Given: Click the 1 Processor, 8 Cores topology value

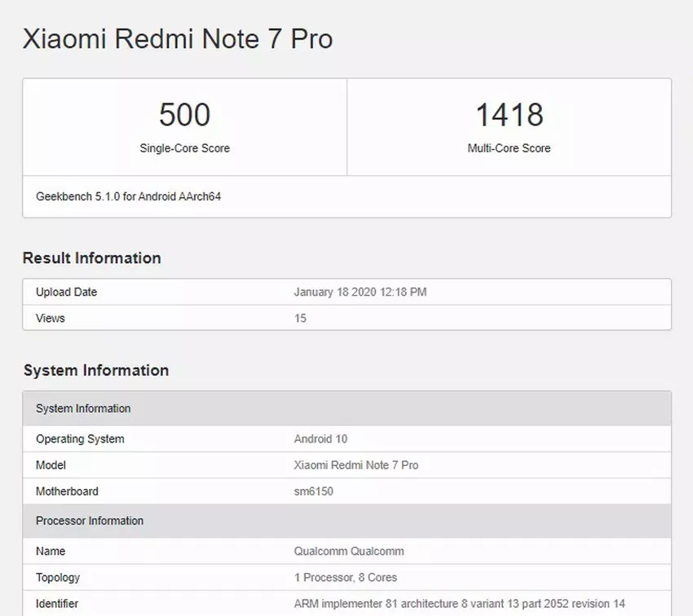Looking at the screenshot, I should [x=345, y=577].
